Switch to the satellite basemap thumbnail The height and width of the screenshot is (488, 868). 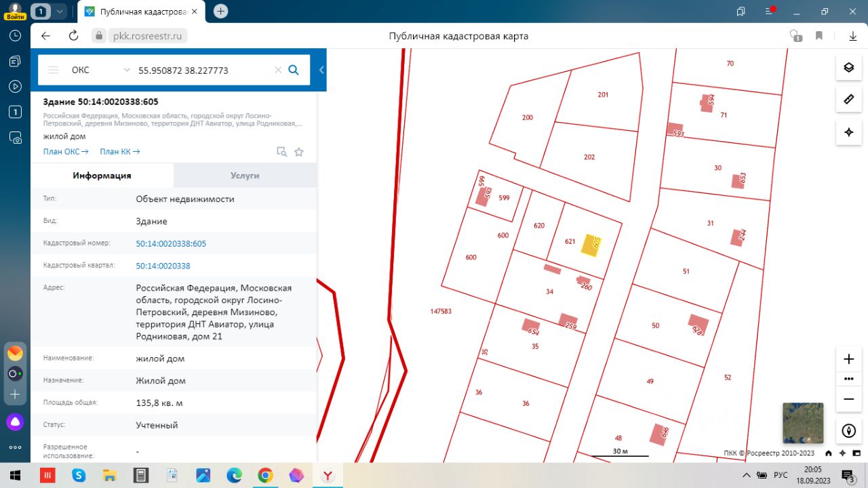pos(802,423)
